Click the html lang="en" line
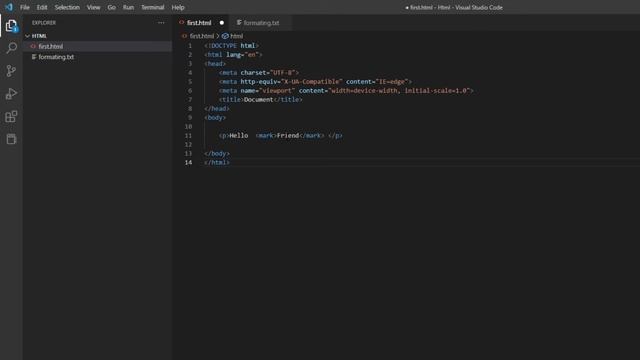The width and height of the screenshot is (640, 360). pos(233,55)
